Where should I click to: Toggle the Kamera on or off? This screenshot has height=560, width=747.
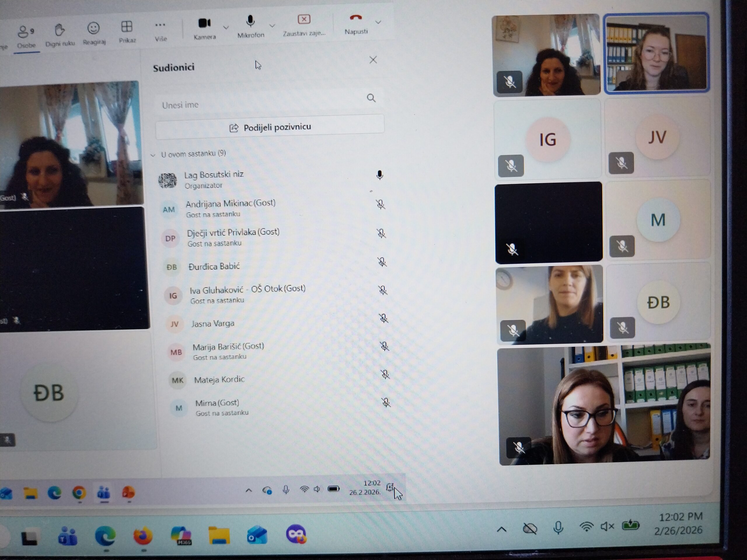[x=204, y=23]
